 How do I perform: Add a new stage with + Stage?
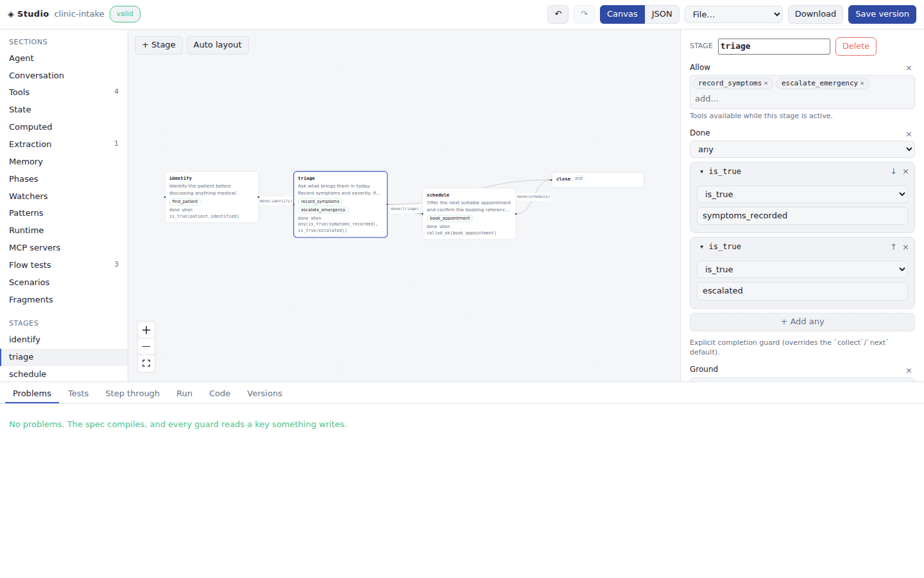tap(158, 45)
